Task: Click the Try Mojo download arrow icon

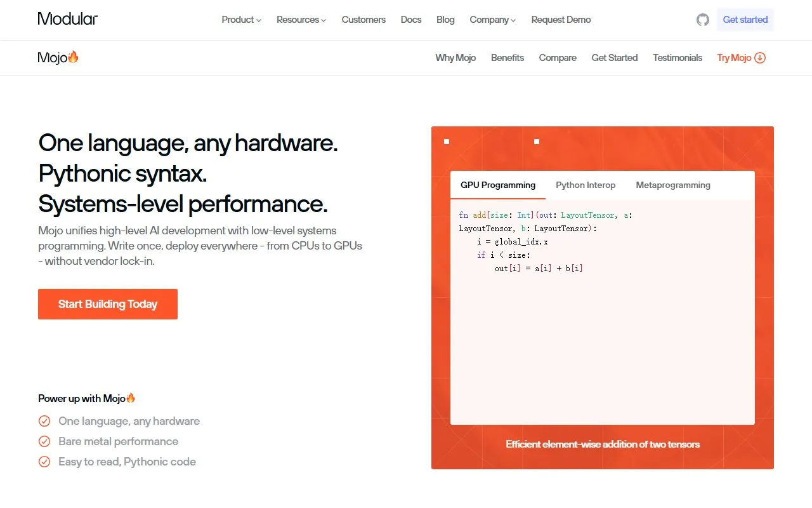Action: pyautogui.click(x=760, y=58)
